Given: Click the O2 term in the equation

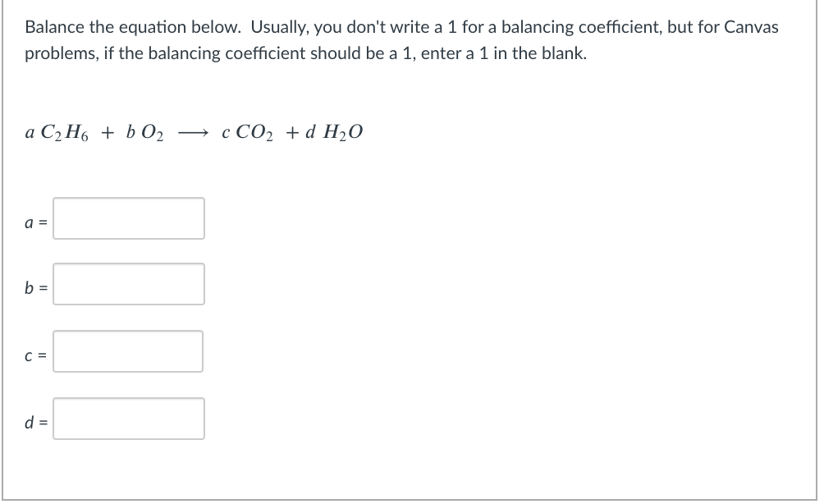Looking at the screenshot, I should point(153,131).
